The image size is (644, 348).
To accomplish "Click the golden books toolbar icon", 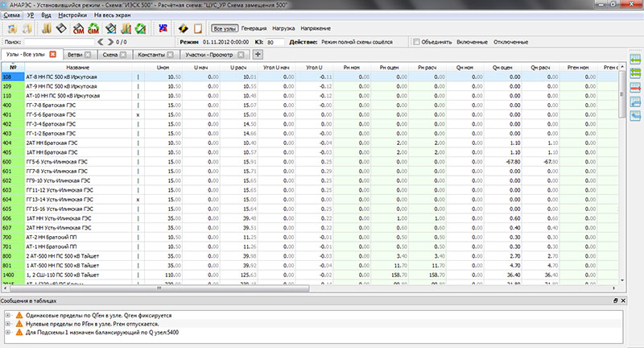I will pos(47,28).
